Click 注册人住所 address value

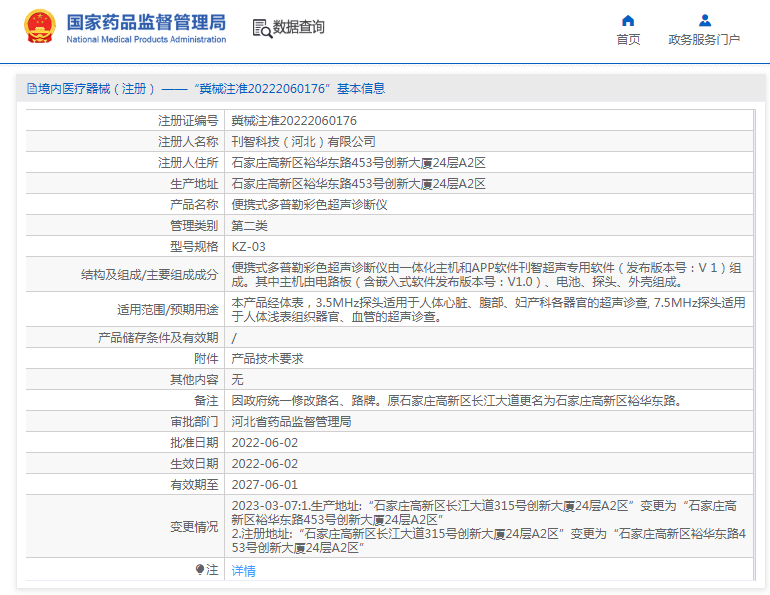tap(358, 163)
